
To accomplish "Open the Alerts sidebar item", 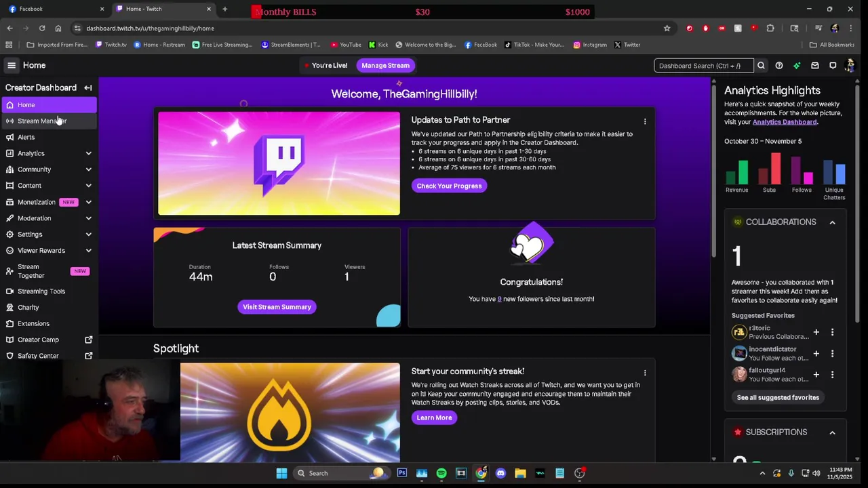I will tap(49, 137).
